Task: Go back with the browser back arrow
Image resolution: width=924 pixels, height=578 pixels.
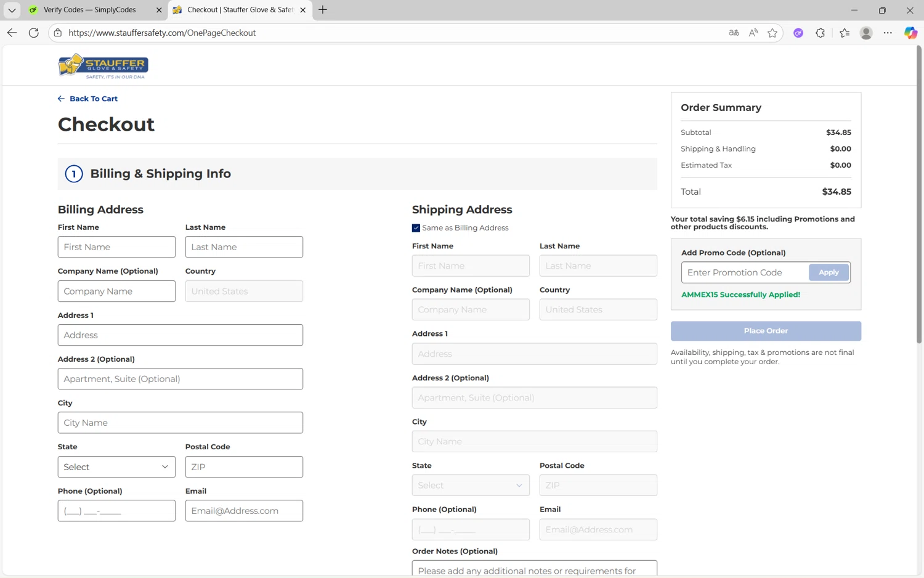Action: (x=12, y=33)
